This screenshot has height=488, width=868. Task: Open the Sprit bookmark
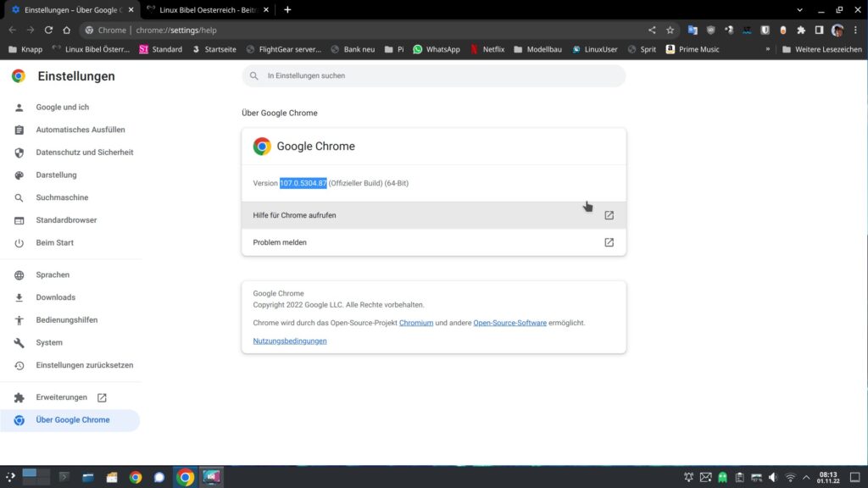[x=643, y=49]
